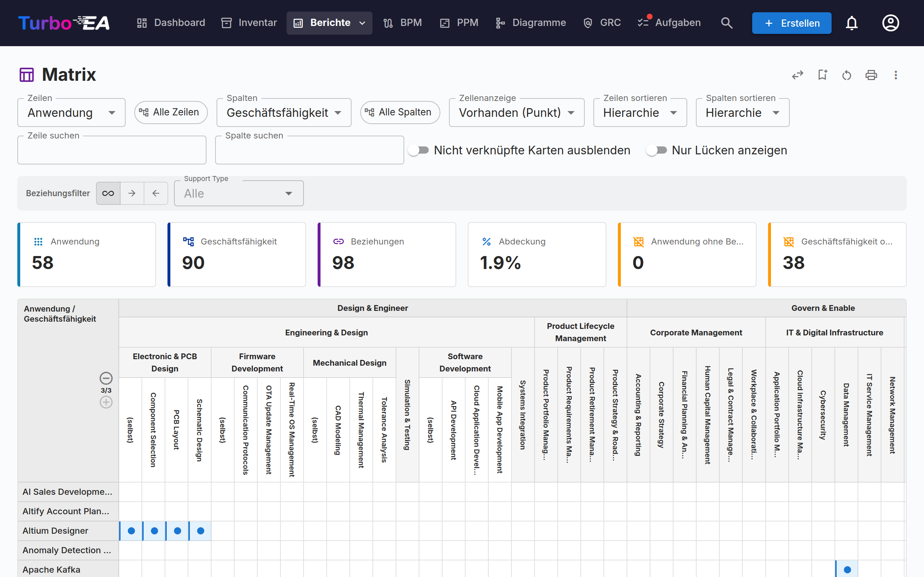The image size is (924, 577).
Task: Open the three-dot more options menu
Action: (895, 75)
